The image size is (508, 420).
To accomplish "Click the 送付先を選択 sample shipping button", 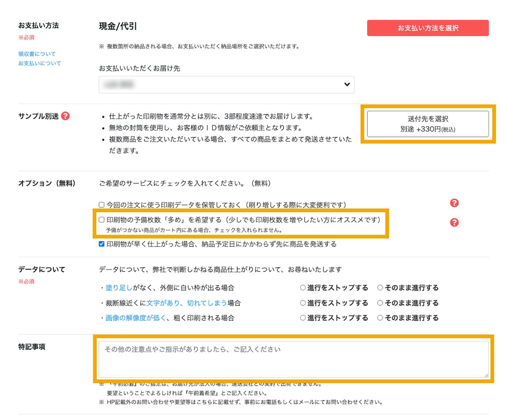I will 428,124.
